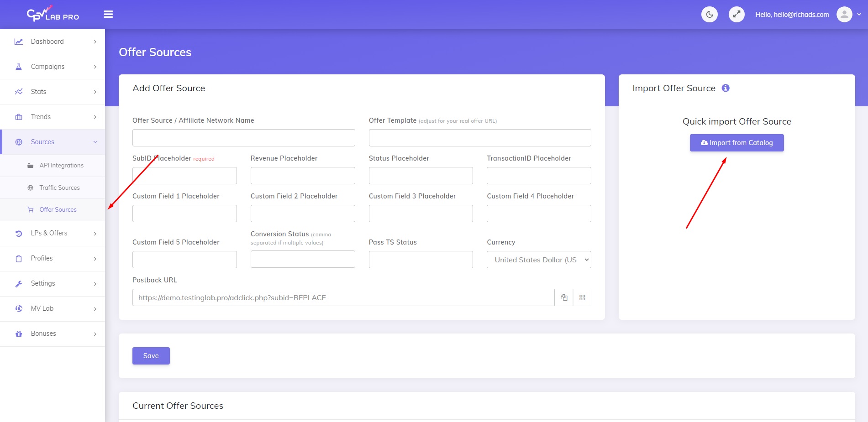The height and width of the screenshot is (422, 868).
Task: Focus the Custom Field 1 Placeholder input
Action: (x=184, y=214)
